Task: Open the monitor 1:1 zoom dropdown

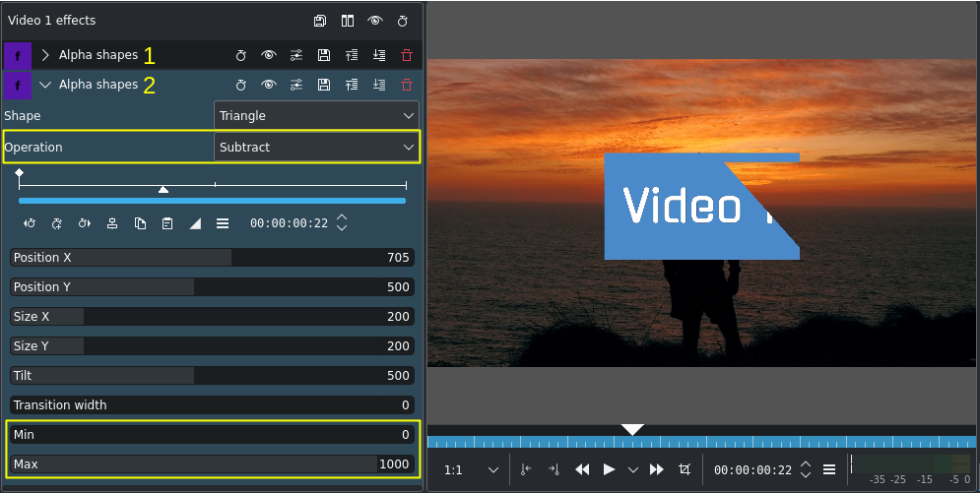Action: click(471, 470)
